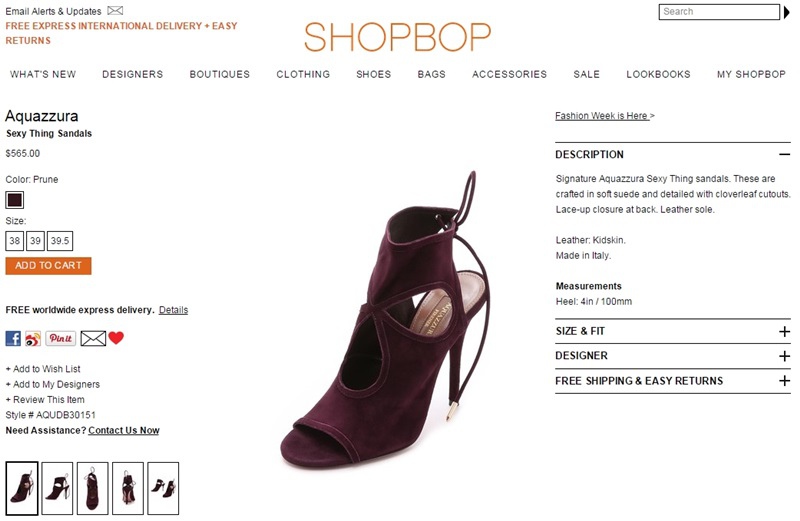Pin the item with Pin it
The height and width of the screenshot is (521, 800).
(60, 338)
